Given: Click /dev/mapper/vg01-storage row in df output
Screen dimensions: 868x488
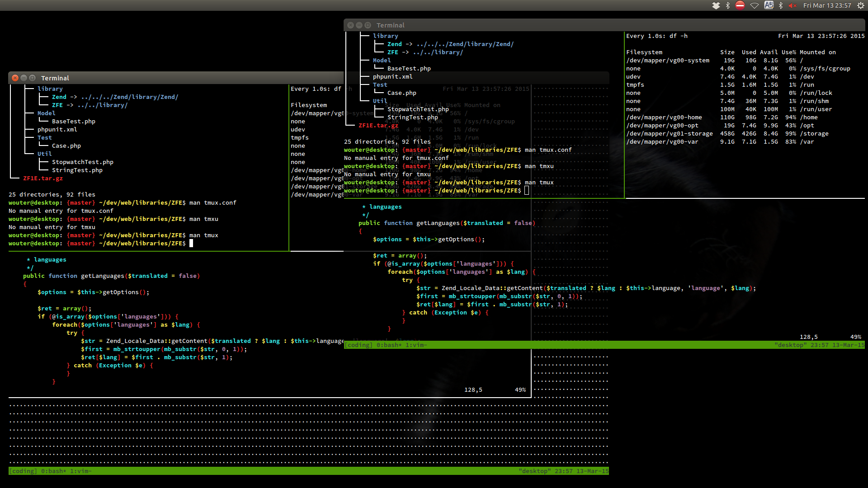Looking at the screenshot, I should coord(727,134).
